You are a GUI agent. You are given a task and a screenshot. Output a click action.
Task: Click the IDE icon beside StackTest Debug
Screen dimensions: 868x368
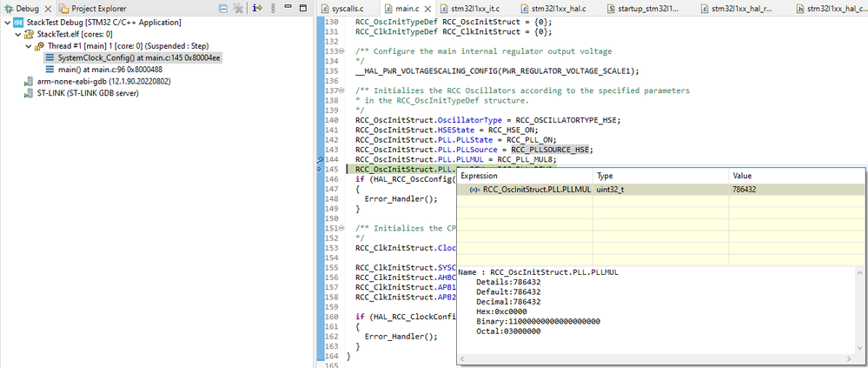pos(17,23)
